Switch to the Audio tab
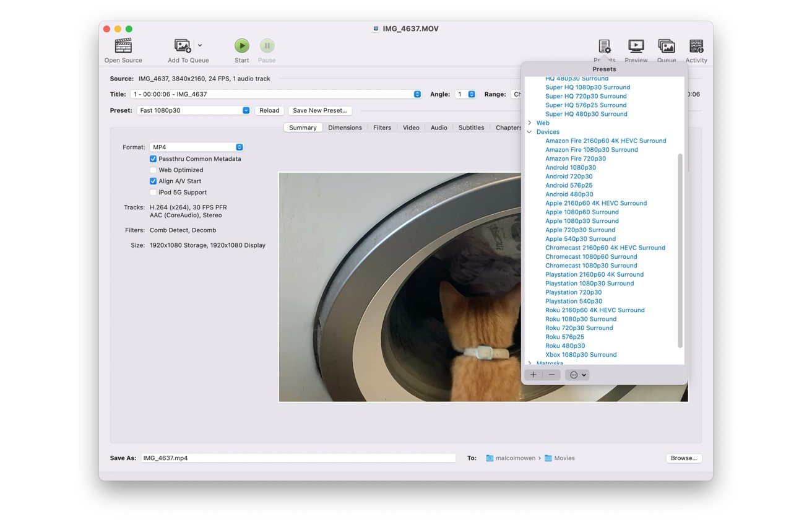812x522 pixels. pyautogui.click(x=439, y=128)
